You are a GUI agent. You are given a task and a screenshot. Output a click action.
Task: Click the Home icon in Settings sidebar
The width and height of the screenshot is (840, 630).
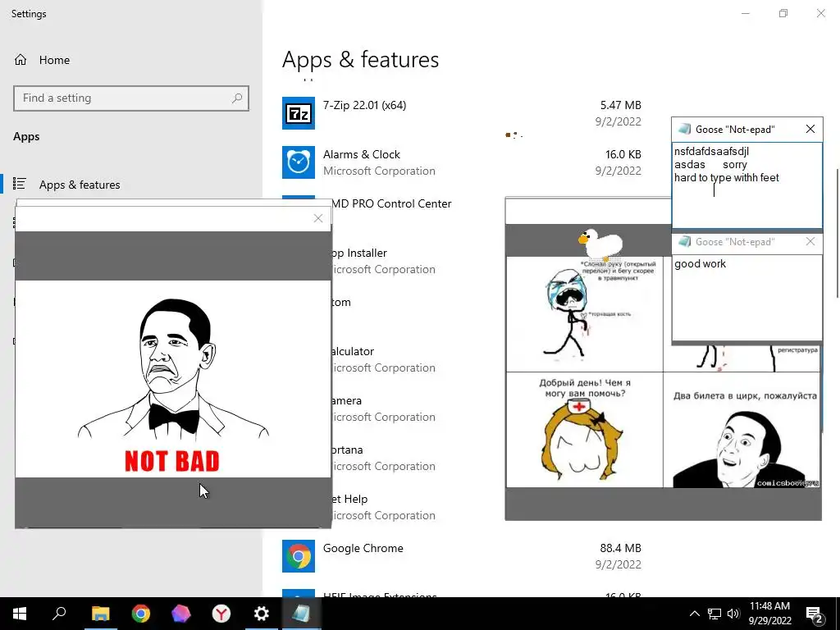(x=21, y=59)
